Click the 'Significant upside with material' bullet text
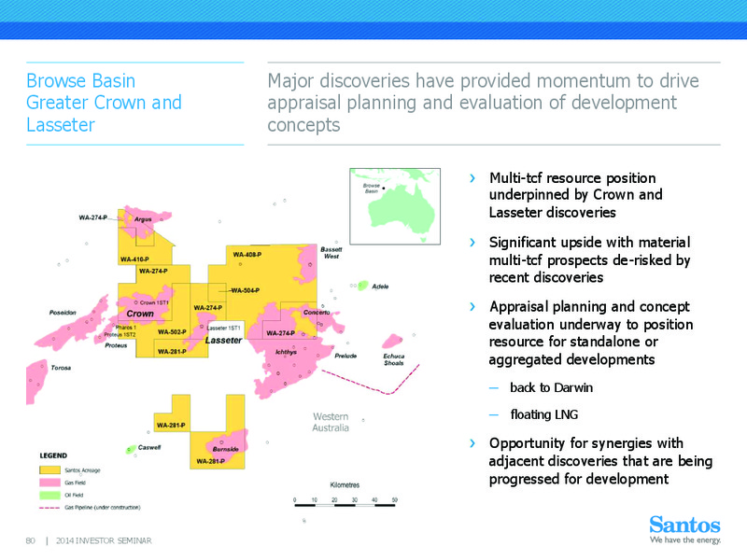 tap(590, 260)
